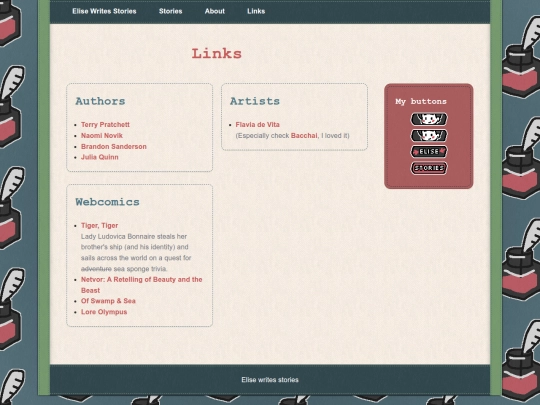Click the footer text Elise writes stories
The image size is (540, 405).
click(x=270, y=380)
